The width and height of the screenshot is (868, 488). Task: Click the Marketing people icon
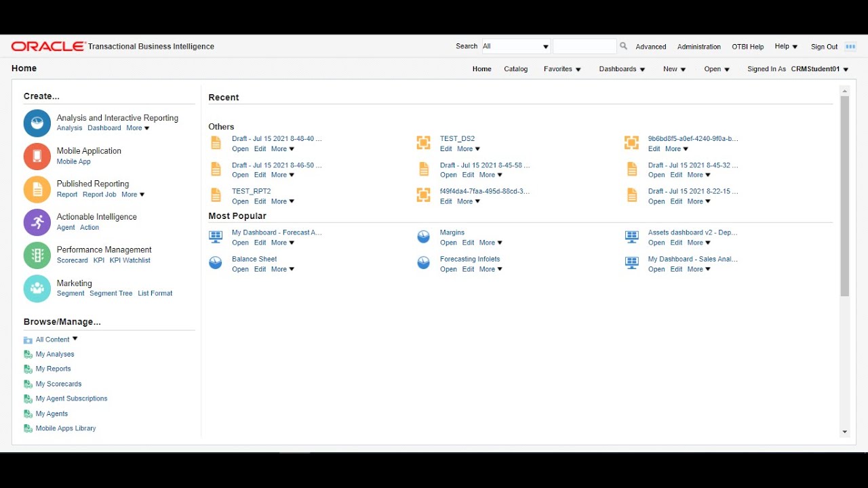click(37, 289)
